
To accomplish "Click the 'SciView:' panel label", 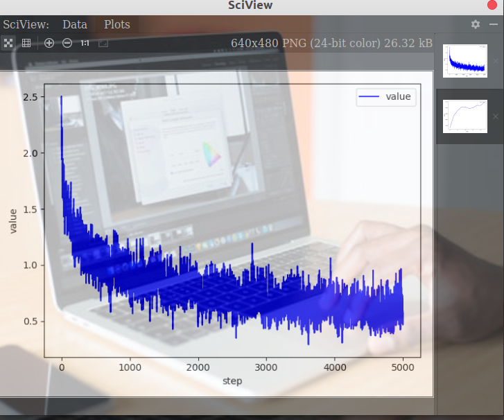I will click(26, 24).
